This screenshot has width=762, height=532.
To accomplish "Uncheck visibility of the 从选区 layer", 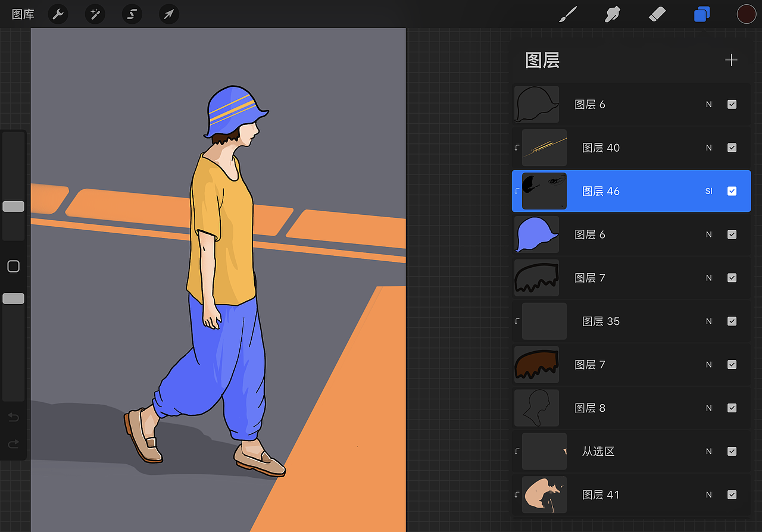I will tap(732, 451).
